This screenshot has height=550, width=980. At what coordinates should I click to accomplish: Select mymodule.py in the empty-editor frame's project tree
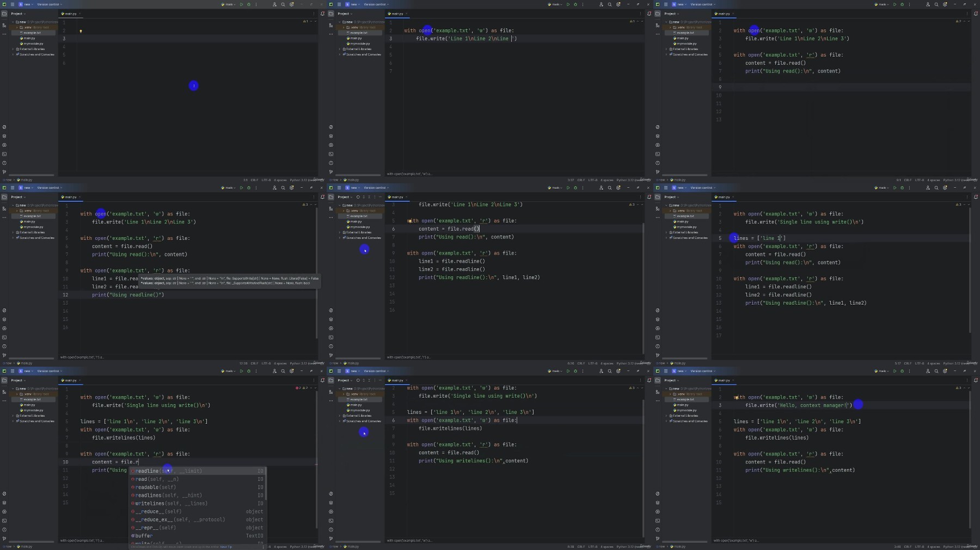(x=33, y=44)
